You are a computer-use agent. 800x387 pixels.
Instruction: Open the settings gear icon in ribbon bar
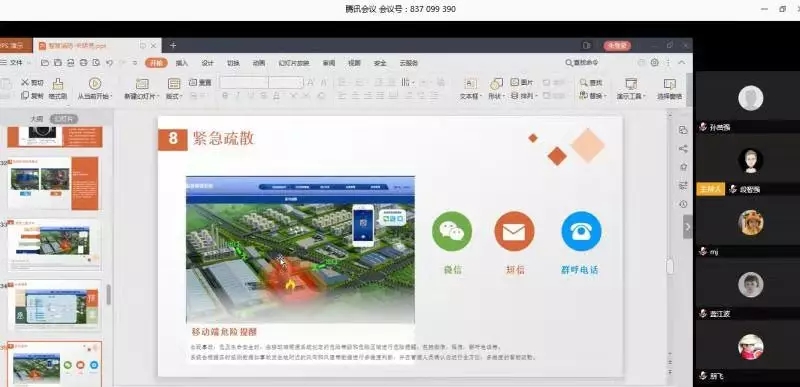[x=655, y=62]
